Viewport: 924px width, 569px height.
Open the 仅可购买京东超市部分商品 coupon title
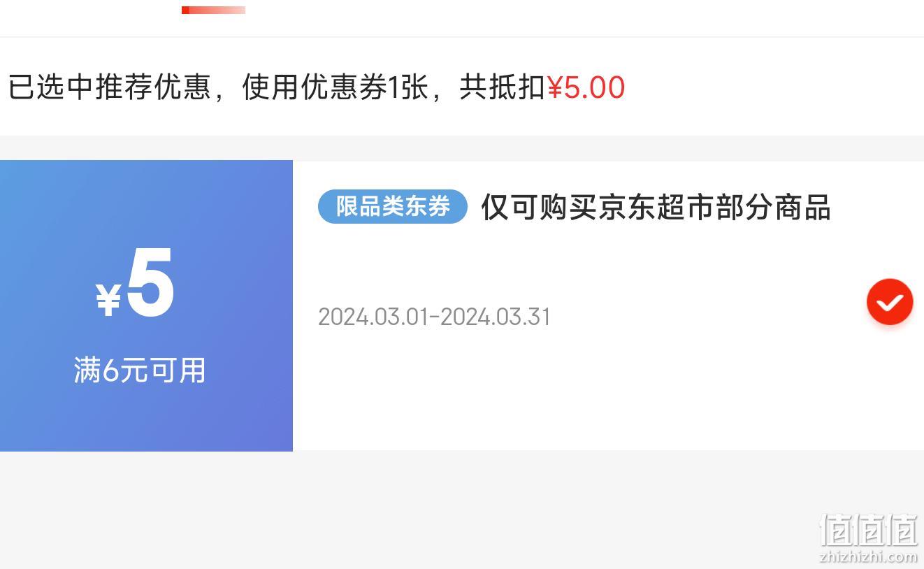click(x=656, y=207)
